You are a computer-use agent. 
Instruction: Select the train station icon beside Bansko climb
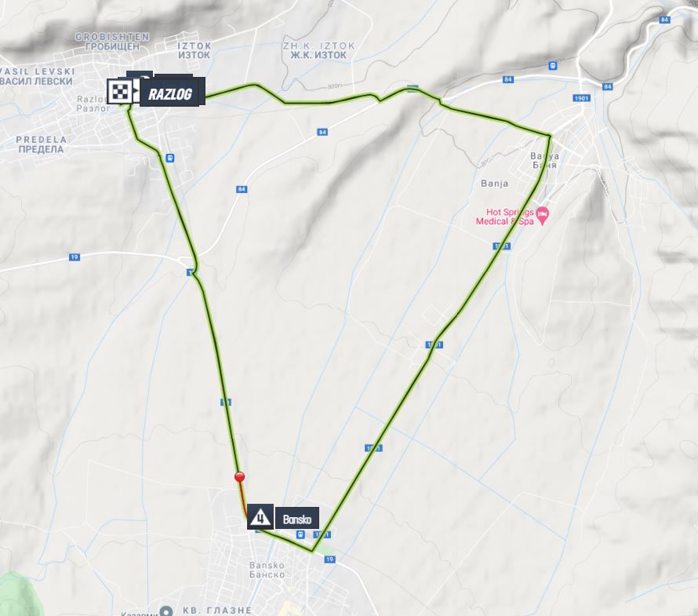pyautogui.click(x=300, y=534)
